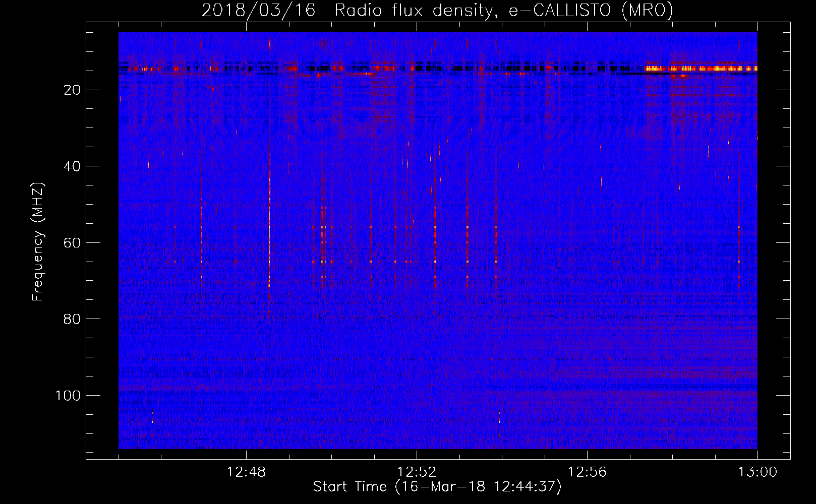Click the 12:52 time tick label

coord(417,472)
